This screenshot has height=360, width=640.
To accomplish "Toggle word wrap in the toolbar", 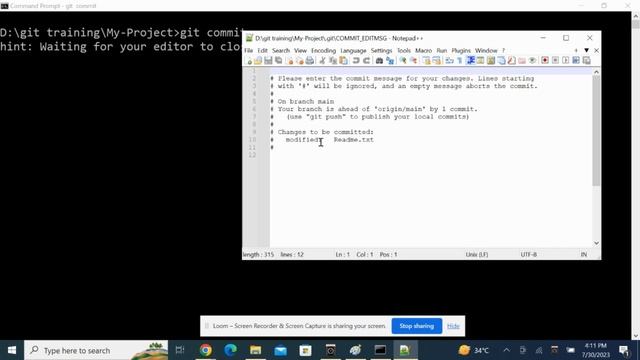I will 449,61.
